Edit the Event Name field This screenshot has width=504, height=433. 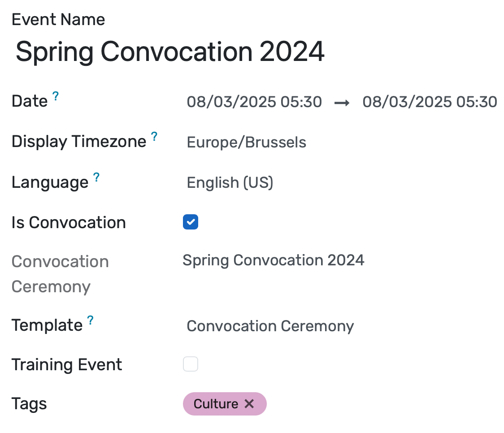coord(170,51)
